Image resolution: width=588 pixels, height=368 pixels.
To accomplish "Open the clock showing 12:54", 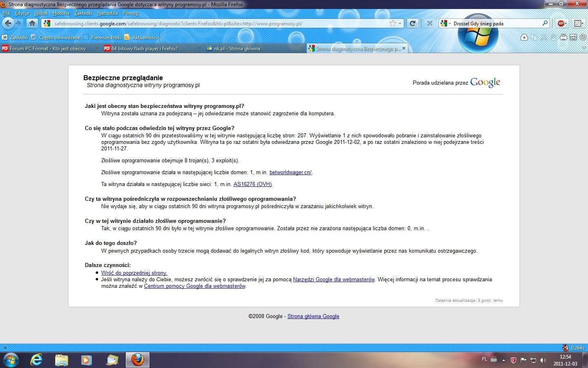I will tap(566, 360).
